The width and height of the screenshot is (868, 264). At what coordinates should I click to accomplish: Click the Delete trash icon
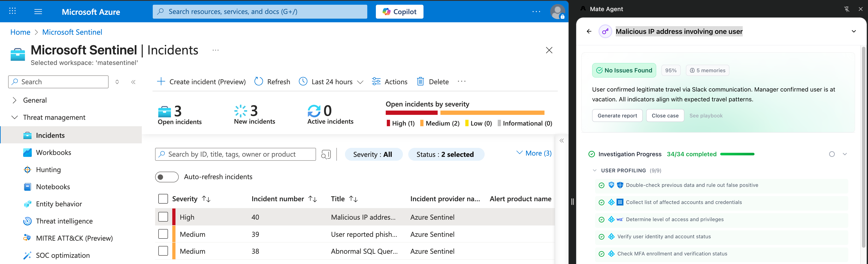click(x=420, y=81)
